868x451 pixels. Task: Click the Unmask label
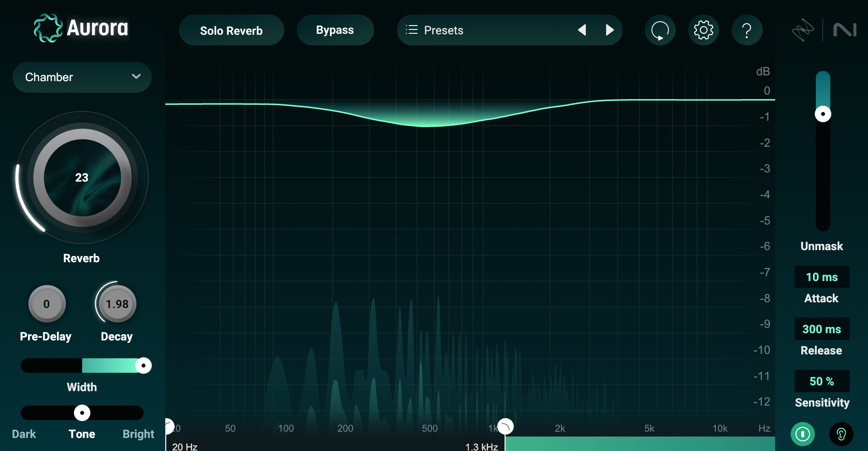tap(822, 246)
